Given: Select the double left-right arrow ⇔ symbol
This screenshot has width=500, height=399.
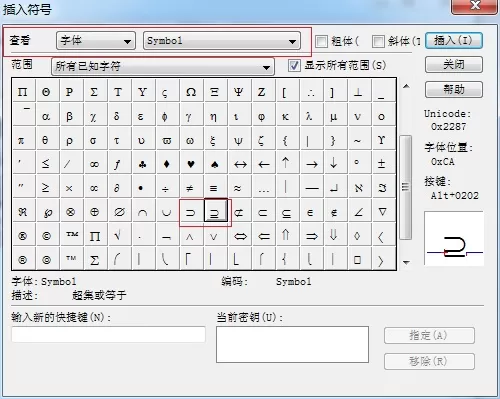Looking at the screenshot, I should coord(240,236).
